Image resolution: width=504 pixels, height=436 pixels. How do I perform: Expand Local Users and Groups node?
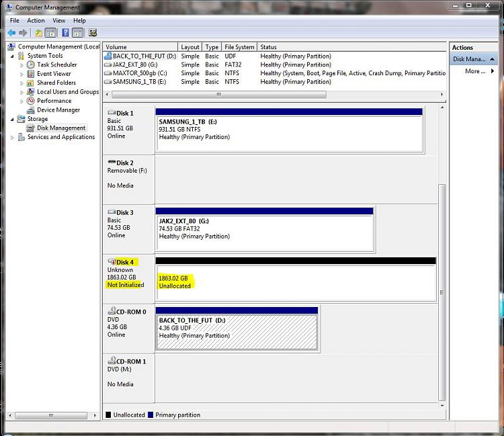[22, 92]
